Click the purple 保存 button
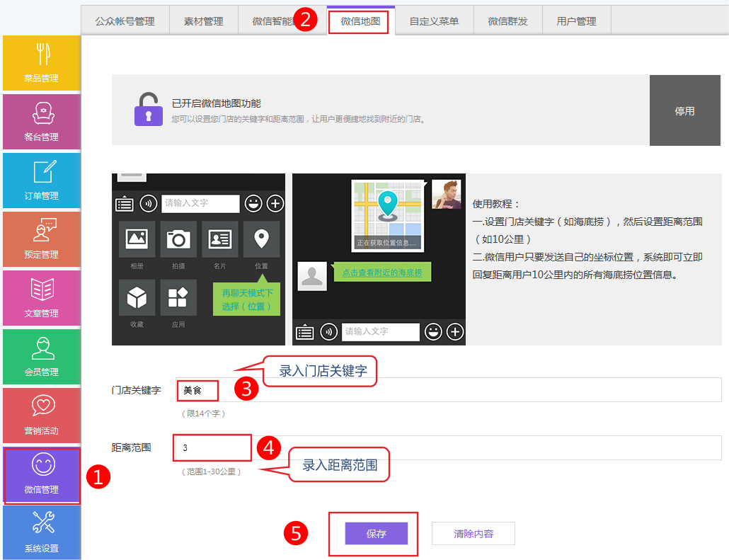The height and width of the screenshot is (560, 729). (376, 534)
